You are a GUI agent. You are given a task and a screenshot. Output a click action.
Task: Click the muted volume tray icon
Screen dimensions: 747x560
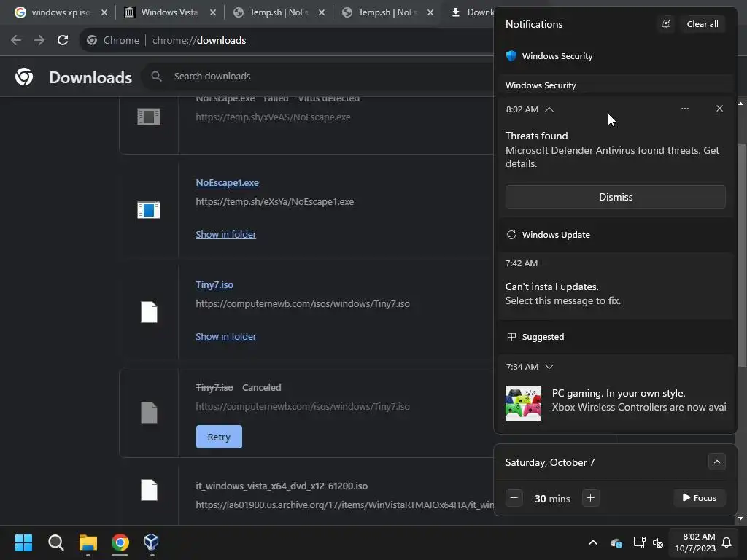tap(658, 542)
